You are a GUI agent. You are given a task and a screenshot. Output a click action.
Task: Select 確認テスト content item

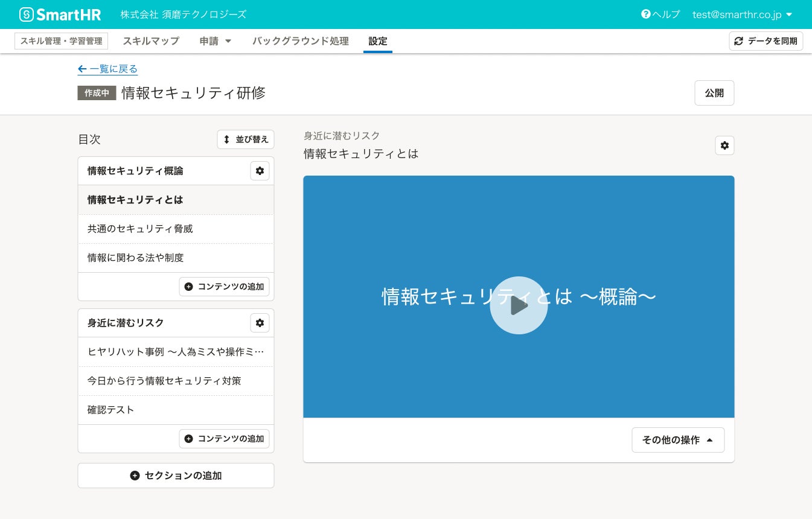coord(176,410)
